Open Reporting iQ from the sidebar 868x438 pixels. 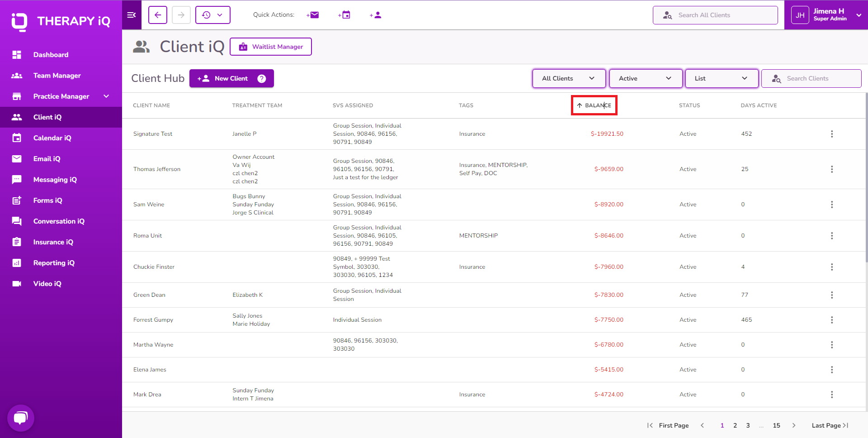(54, 262)
